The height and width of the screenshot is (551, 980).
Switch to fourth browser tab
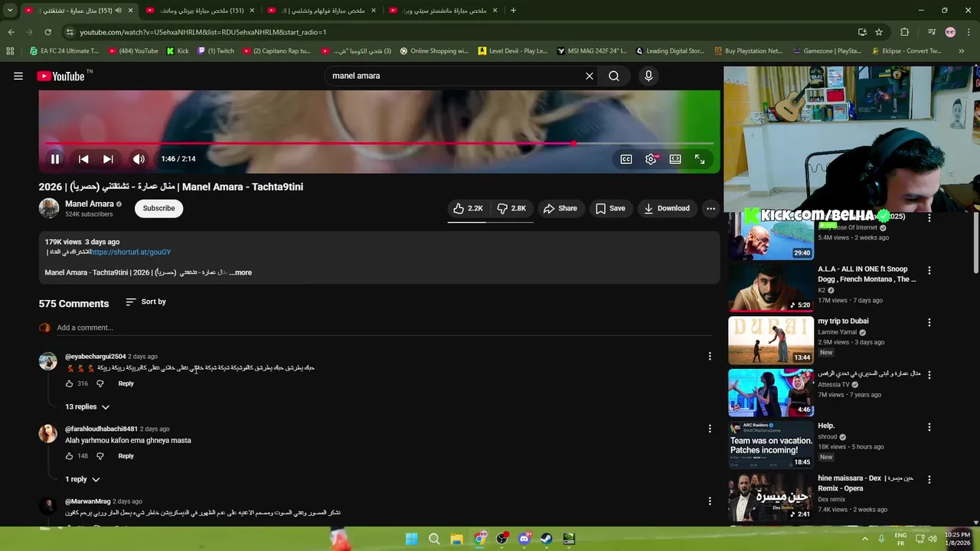[445, 11]
